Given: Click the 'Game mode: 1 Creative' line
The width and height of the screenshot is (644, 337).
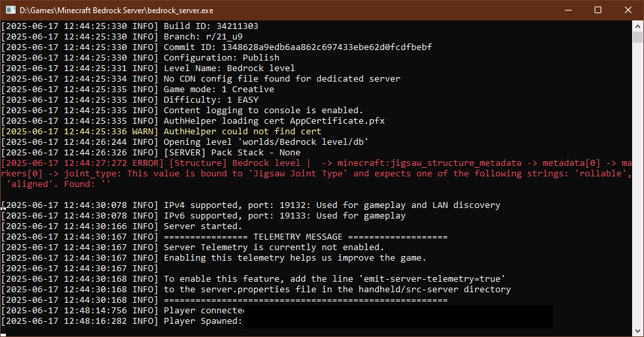Looking at the screenshot, I should pyautogui.click(x=218, y=90).
